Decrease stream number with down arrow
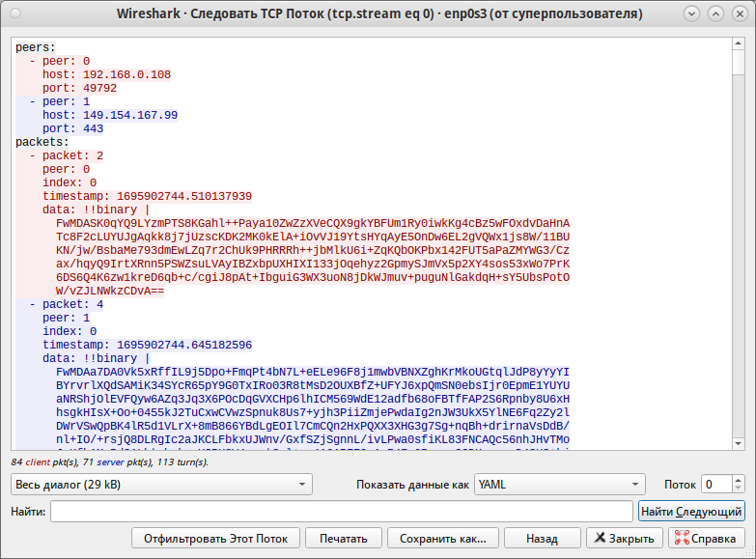 click(739, 489)
